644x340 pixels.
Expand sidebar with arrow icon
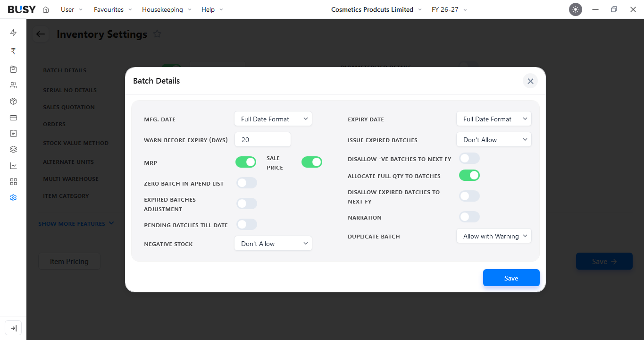(x=13, y=328)
